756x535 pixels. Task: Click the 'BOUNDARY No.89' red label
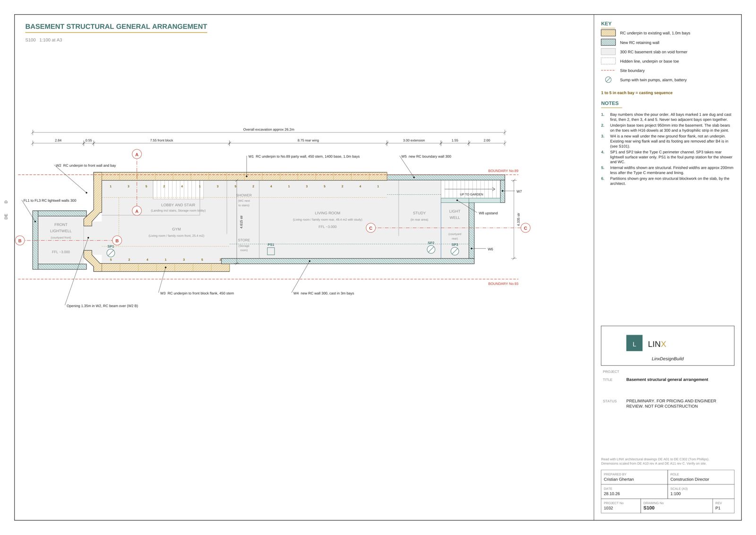(503, 171)
